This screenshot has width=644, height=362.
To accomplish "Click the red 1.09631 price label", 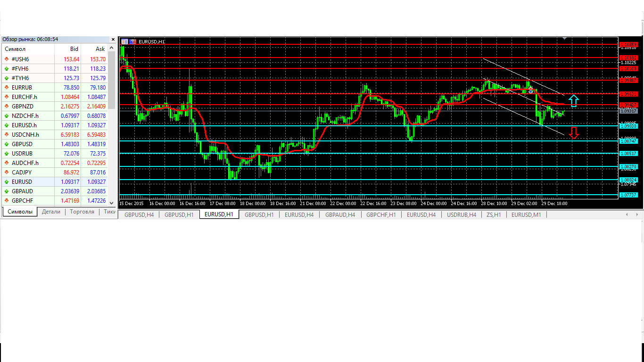I will click(628, 94).
